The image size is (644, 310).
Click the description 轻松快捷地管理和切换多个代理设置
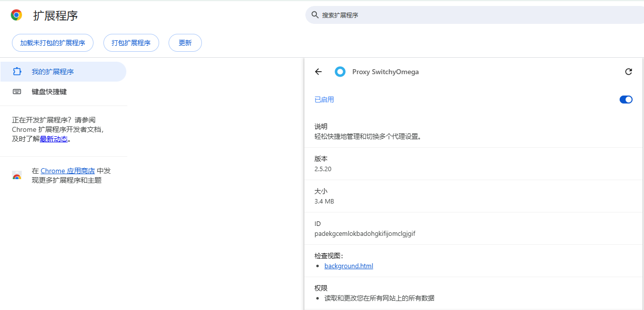pyautogui.click(x=368, y=136)
